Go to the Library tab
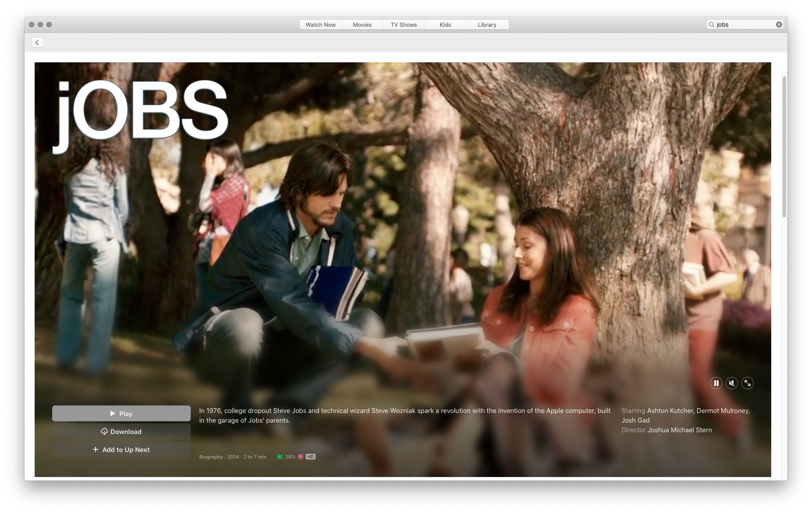Screen dimensions: 812x513 coord(487,25)
